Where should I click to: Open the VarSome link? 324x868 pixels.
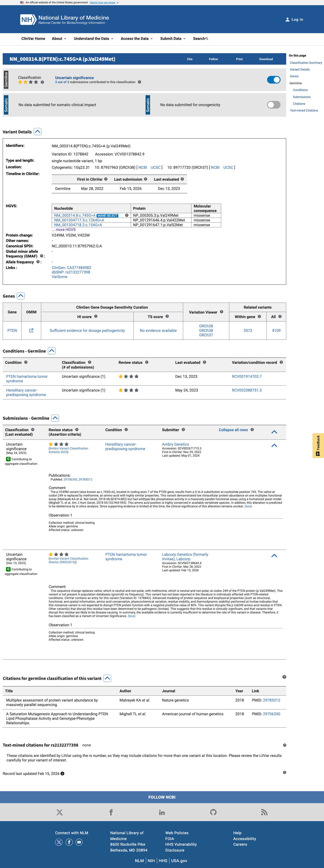click(60, 277)
